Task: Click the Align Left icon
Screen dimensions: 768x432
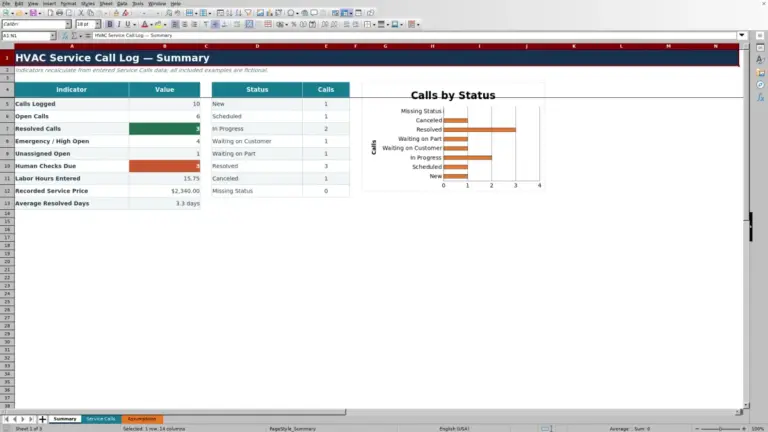Action: tap(175, 24)
